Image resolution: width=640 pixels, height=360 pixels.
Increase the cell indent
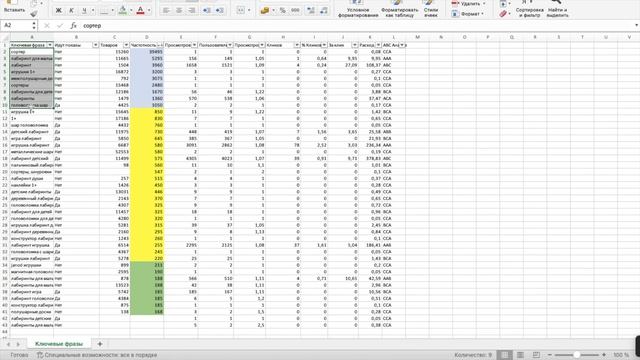[220, 10]
